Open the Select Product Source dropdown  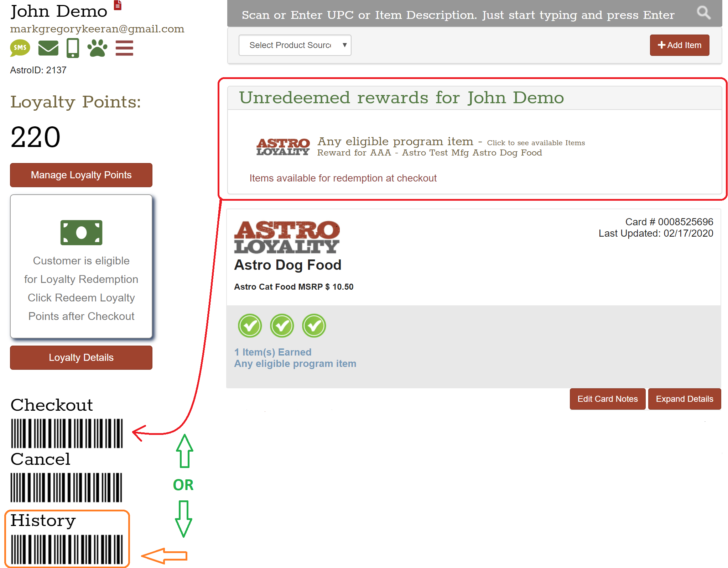point(295,45)
